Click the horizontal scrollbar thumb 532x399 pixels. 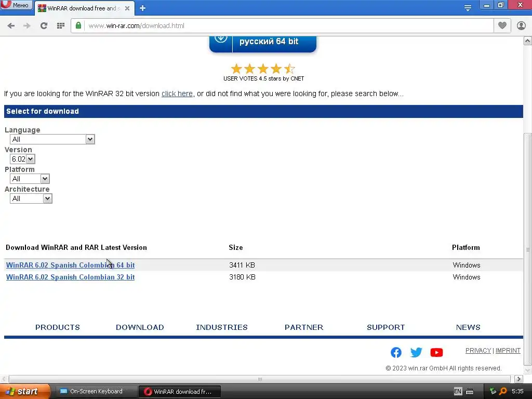coord(260,379)
